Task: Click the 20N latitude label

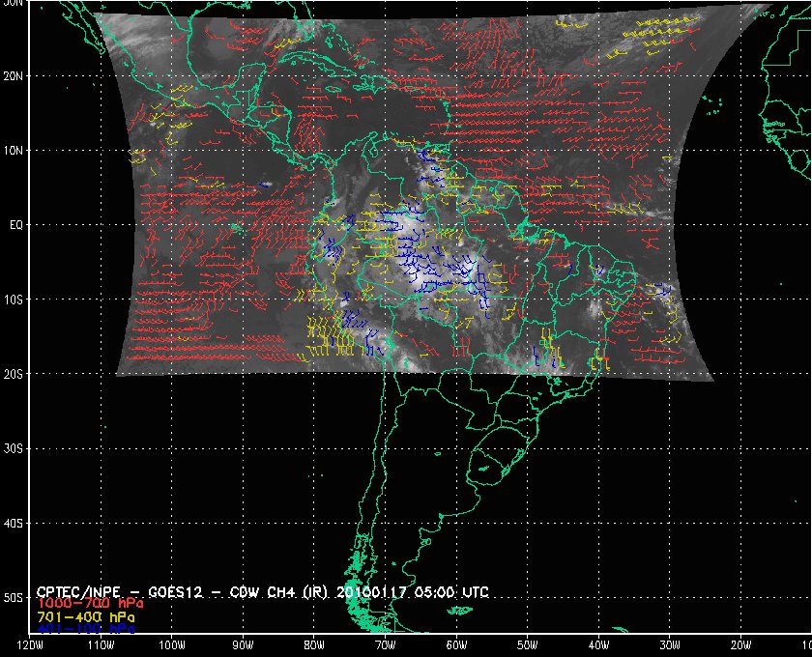Action: [x=13, y=76]
